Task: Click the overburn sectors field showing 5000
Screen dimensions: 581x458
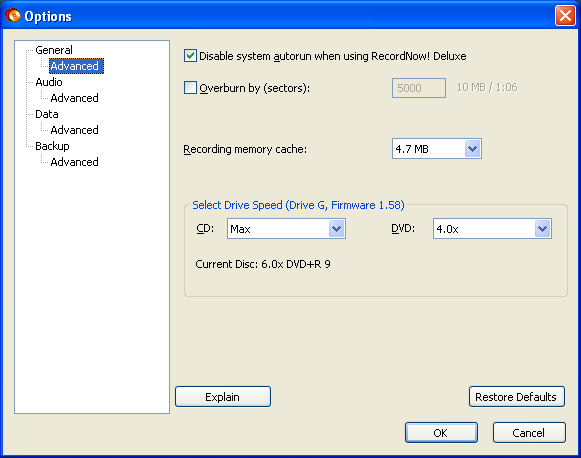Action: [419, 88]
